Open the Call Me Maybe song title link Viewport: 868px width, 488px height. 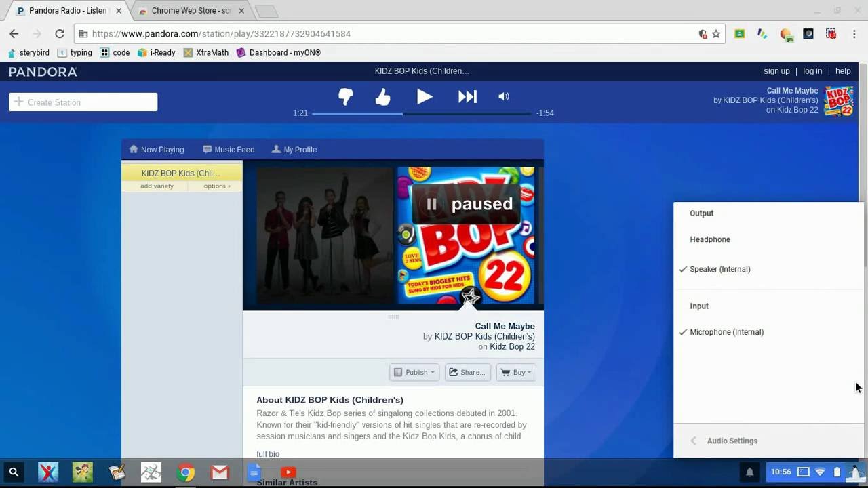tap(505, 326)
